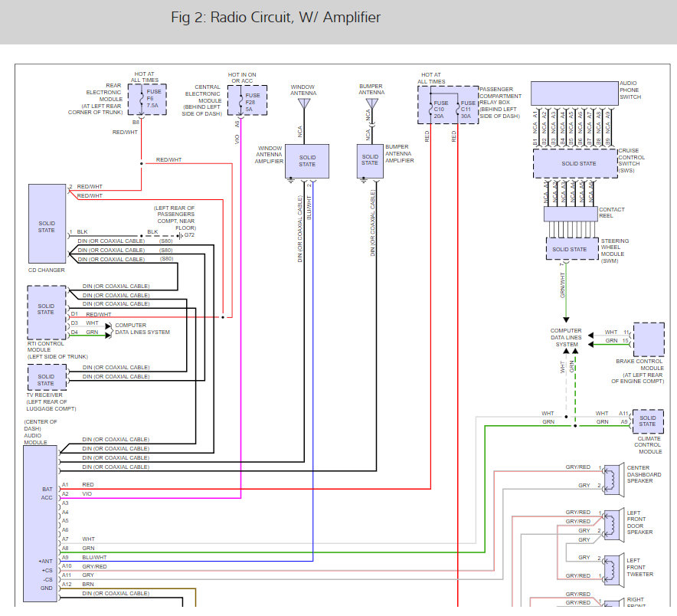
Task: Click the 'HOT IN ON OR ACC' label
Action: [x=242, y=77]
